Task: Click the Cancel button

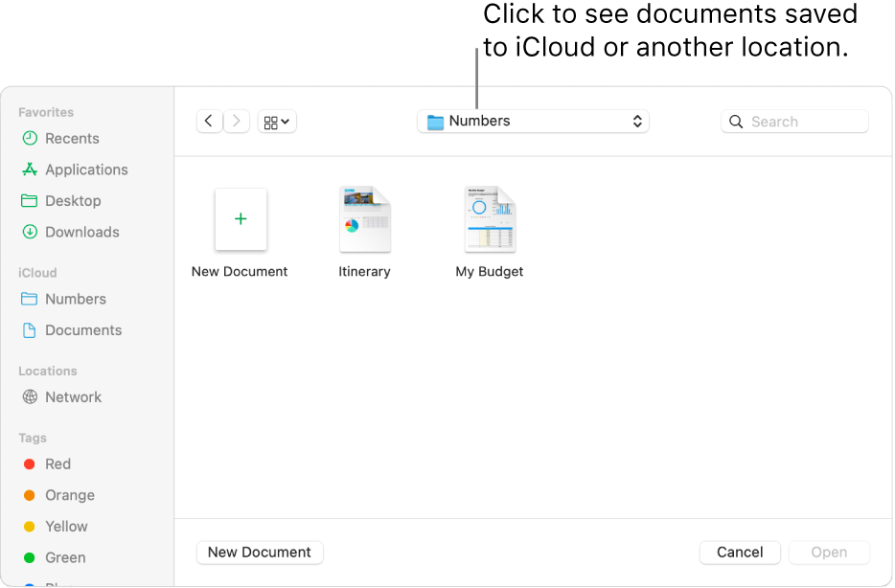Action: (740, 553)
